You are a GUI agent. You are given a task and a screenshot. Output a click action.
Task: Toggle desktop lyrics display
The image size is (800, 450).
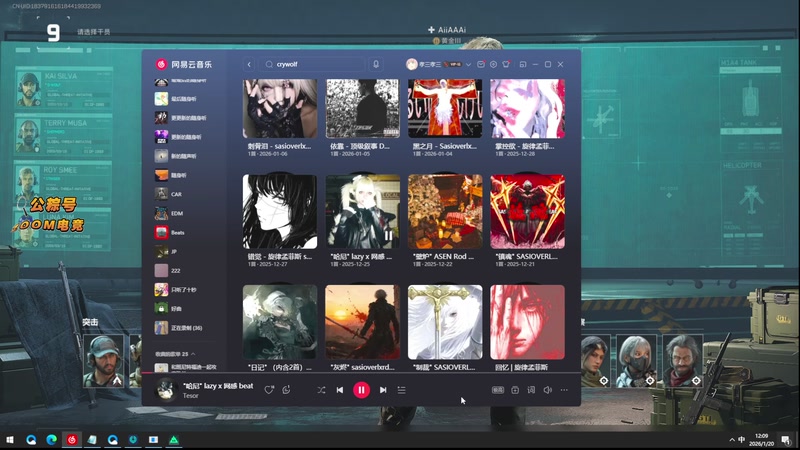(x=531, y=390)
